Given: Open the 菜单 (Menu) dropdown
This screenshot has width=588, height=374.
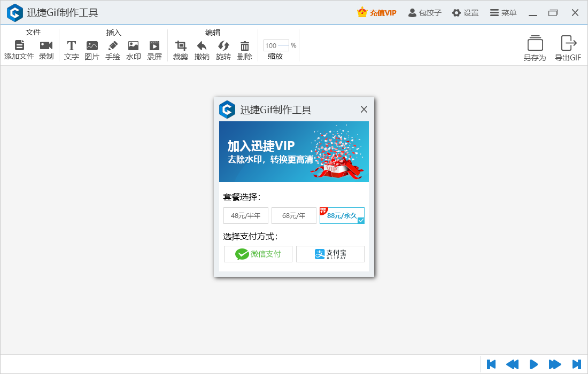Looking at the screenshot, I should click(502, 12).
